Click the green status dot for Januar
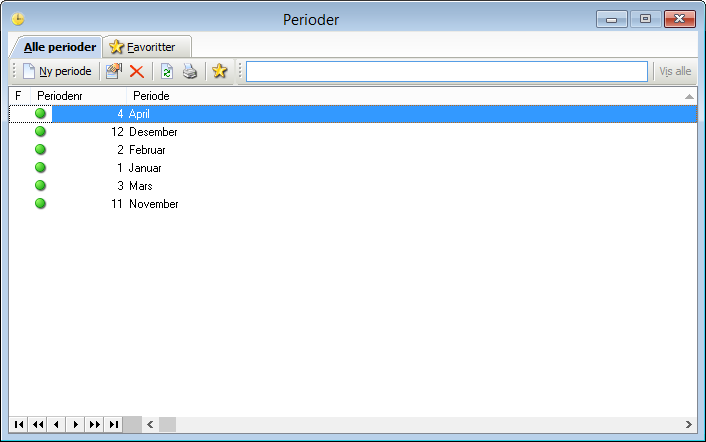 tap(41, 167)
